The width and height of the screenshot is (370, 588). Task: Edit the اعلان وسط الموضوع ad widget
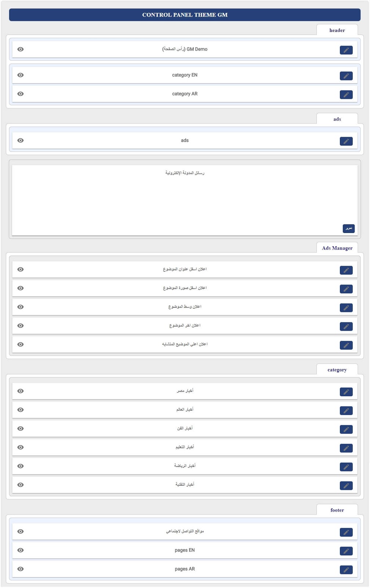click(x=346, y=308)
